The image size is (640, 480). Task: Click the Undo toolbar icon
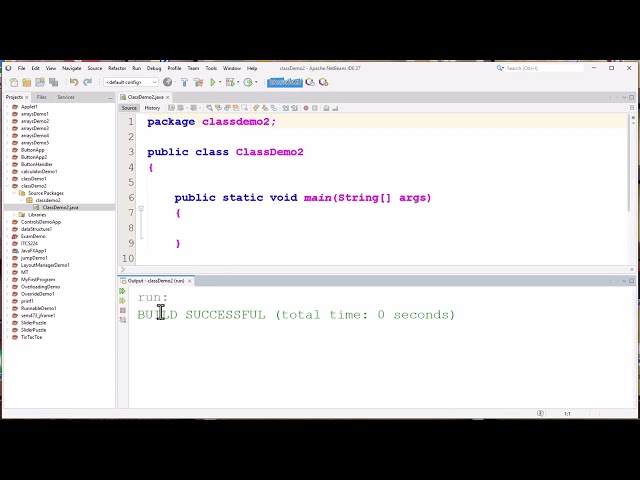pos(74,82)
